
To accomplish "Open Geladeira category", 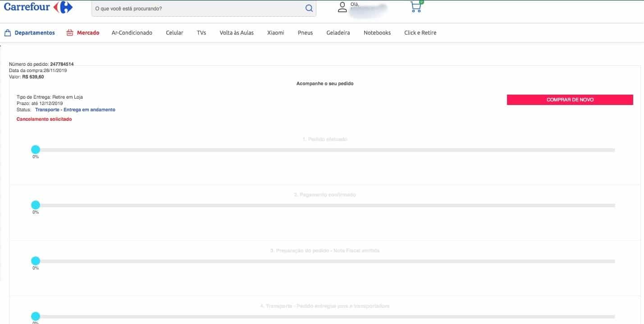I will point(338,33).
